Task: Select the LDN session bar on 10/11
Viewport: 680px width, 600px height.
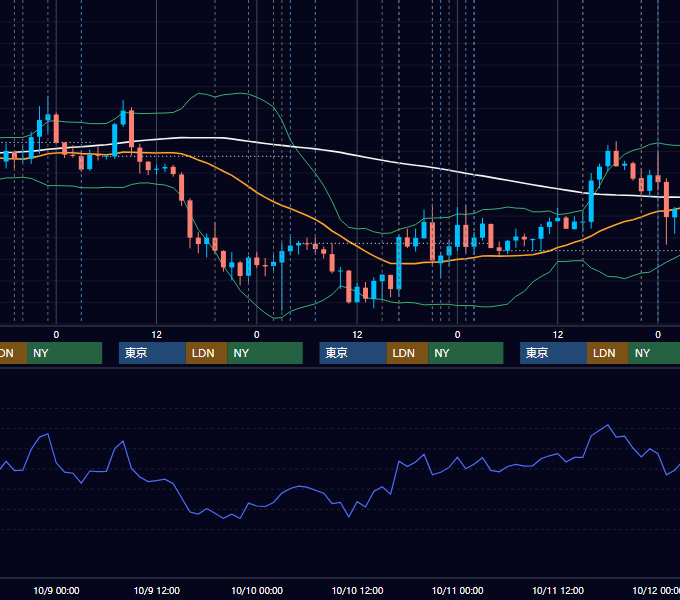Action: tap(608, 353)
